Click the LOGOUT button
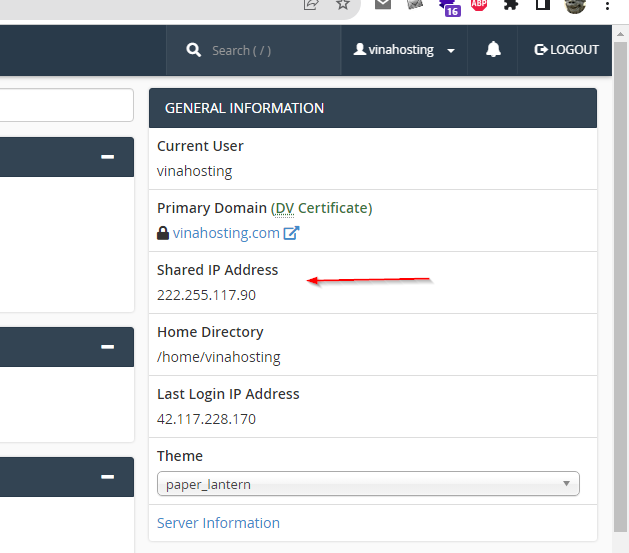This screenshot has width=629, height=553. click(567, 50)
